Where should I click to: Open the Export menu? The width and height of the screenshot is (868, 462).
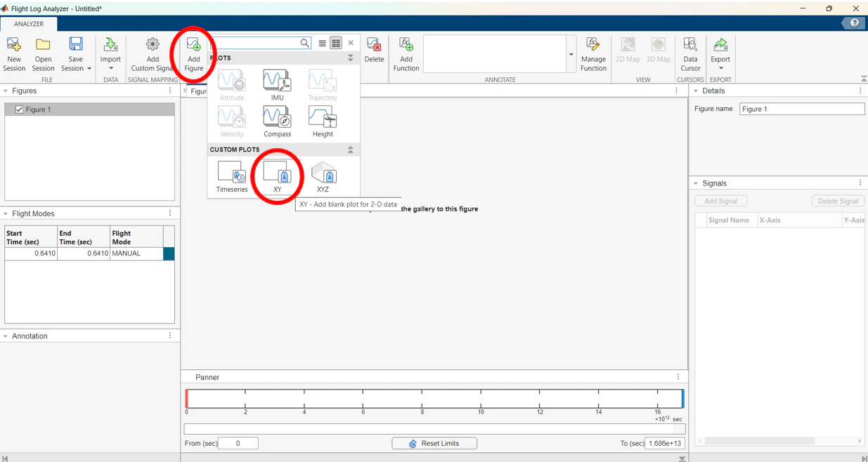coord(720,55)
